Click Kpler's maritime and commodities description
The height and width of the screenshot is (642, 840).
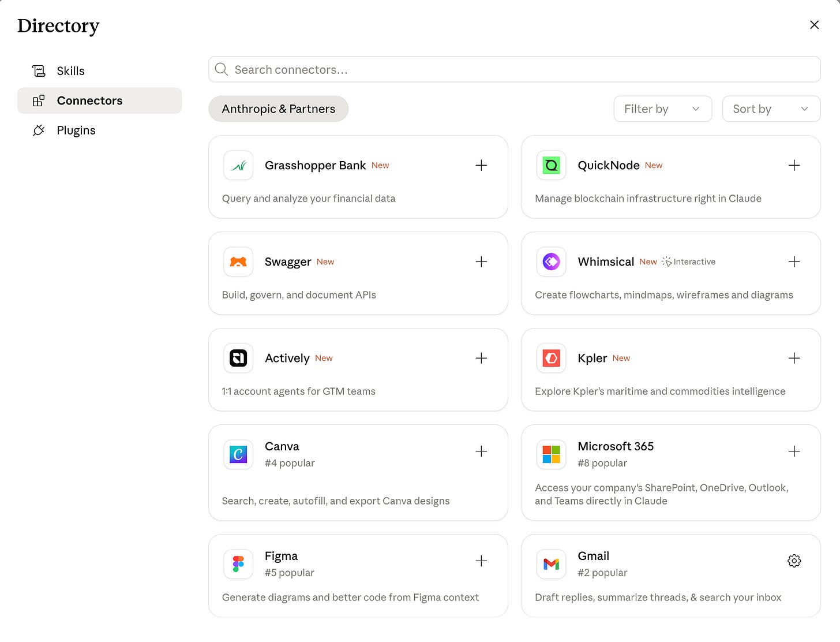pyautogui.click(x=660, y=391)
